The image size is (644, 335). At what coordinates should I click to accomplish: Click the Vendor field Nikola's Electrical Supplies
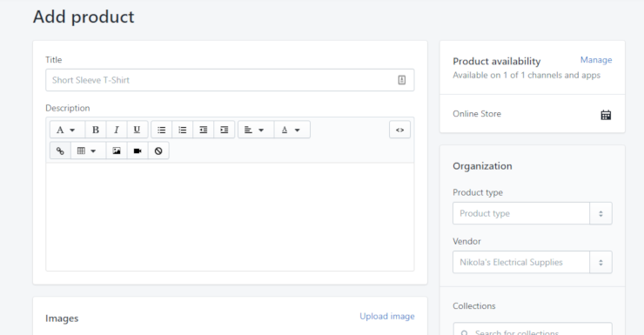(521, 262)
